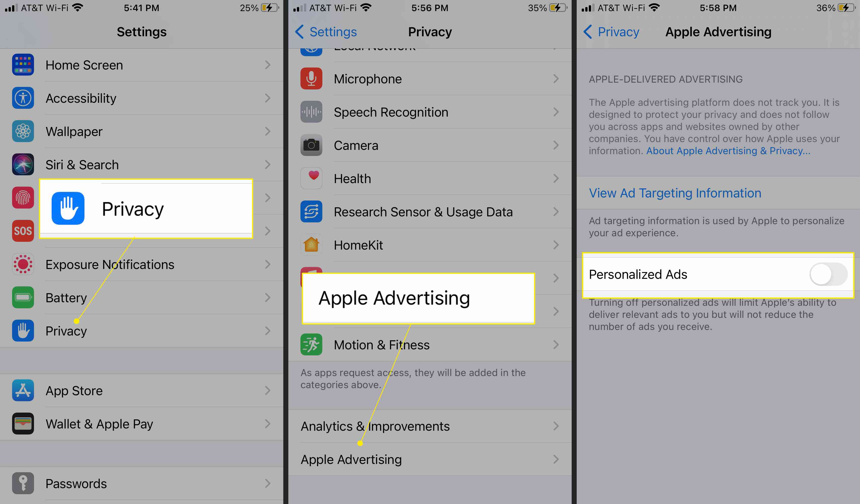Open Speech Recognition privacy settings
The image size is (860, 504).
coord(429,112)
